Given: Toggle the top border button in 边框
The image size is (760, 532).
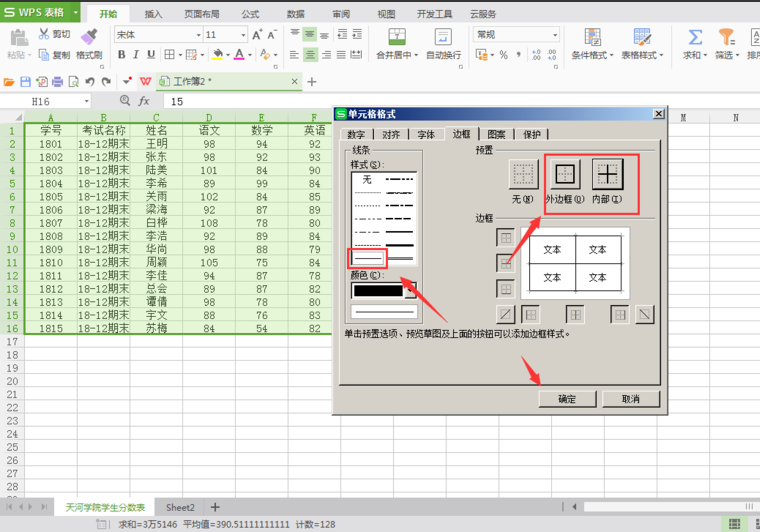Looking at the screenshot, I should (506, 238).
